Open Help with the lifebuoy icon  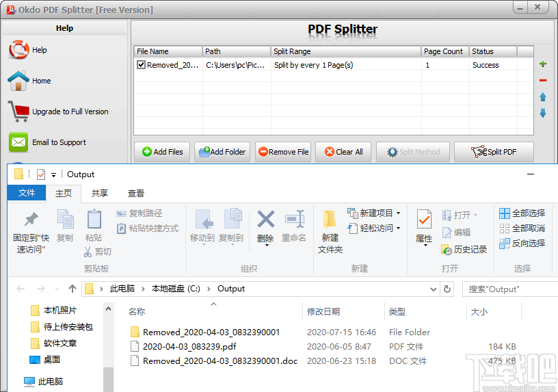point(18,50)
